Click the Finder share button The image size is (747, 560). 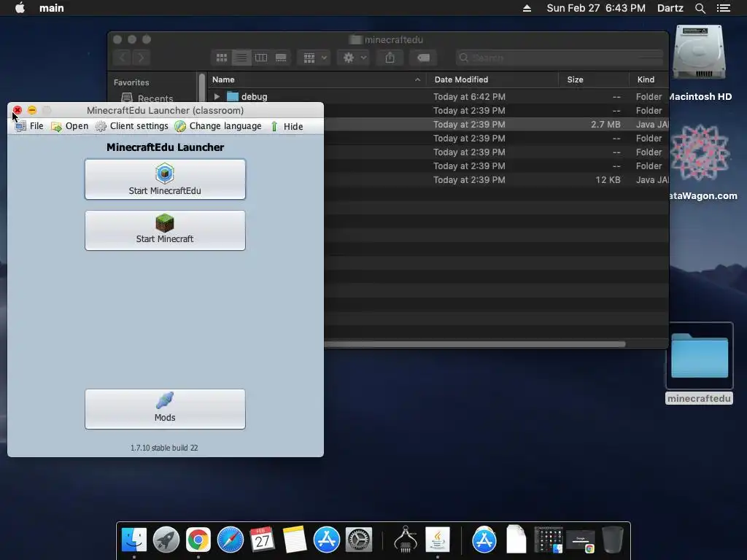click(390, 58)
